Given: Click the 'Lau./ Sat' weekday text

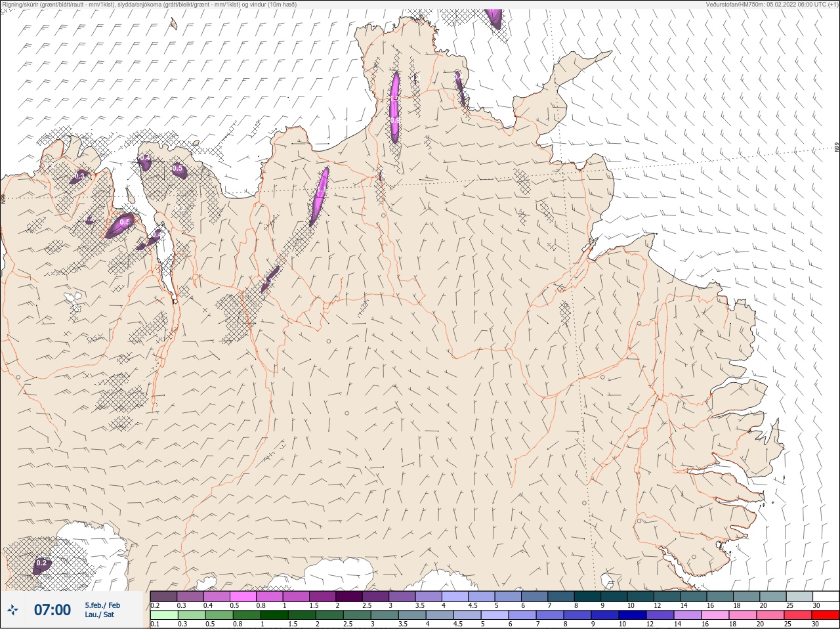Looking at the screenshot, I should coord(99,615).
